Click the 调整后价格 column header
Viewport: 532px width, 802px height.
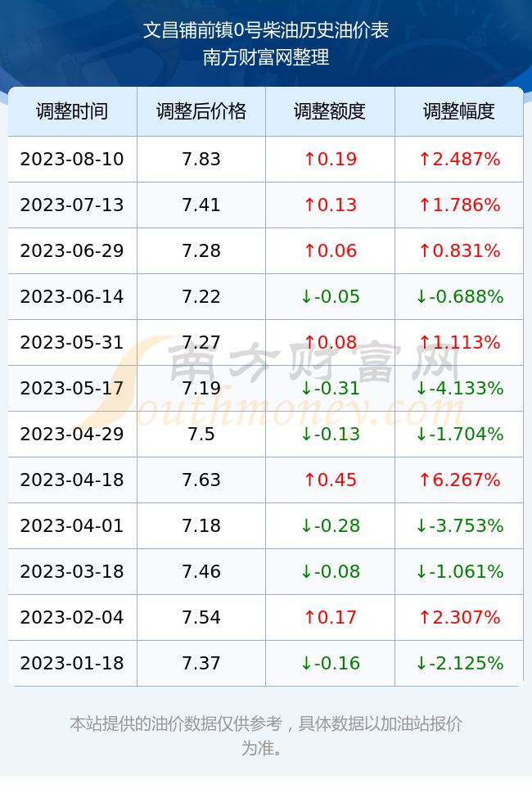point(201,111)
